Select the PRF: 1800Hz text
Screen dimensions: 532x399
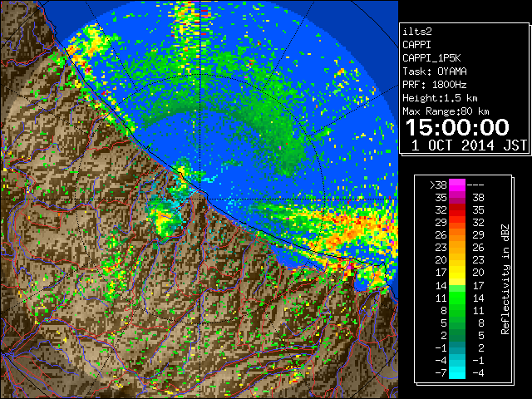coord(435,85)
